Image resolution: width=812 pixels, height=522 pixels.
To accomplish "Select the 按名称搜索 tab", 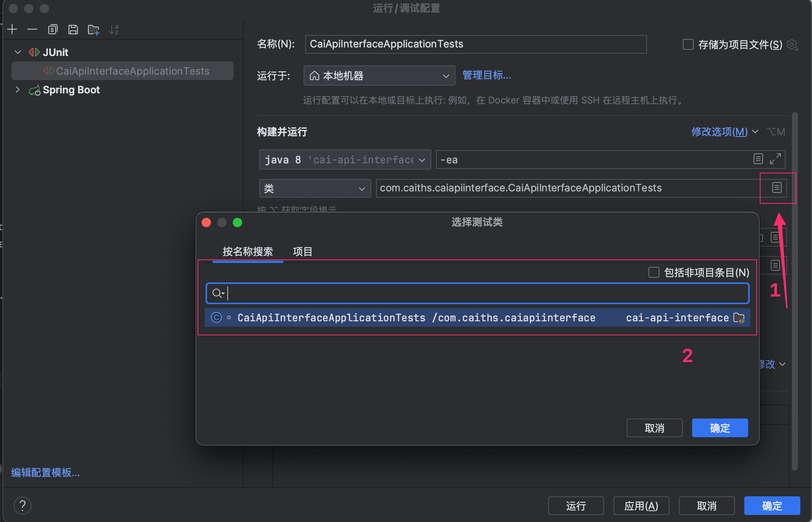I will click(x=248, y=252).
